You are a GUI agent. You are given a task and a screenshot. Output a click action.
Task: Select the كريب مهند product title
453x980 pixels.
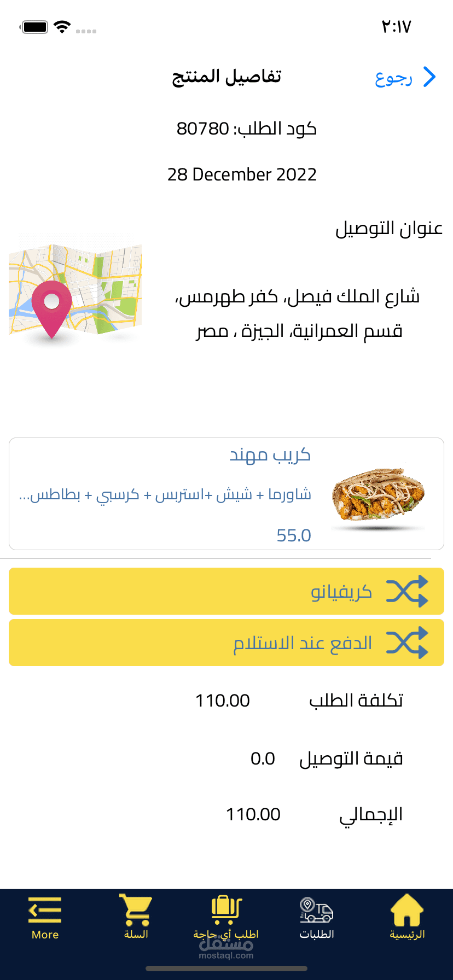tap(270, 455)
